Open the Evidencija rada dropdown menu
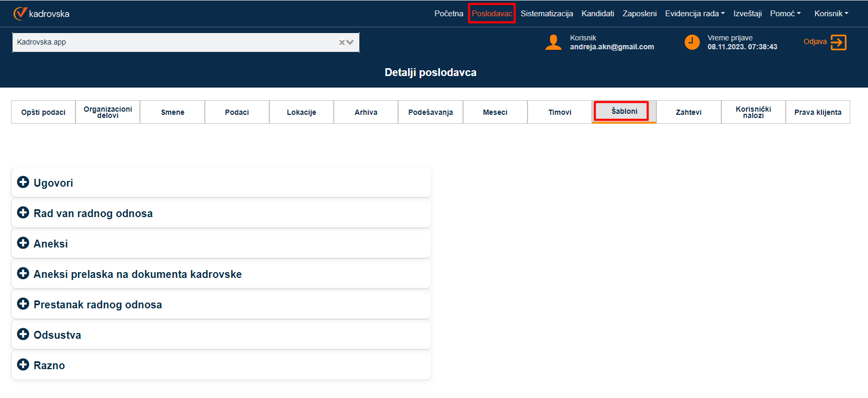Image resolution: width=868 pixels, height=398 pixels. [695, 14]
